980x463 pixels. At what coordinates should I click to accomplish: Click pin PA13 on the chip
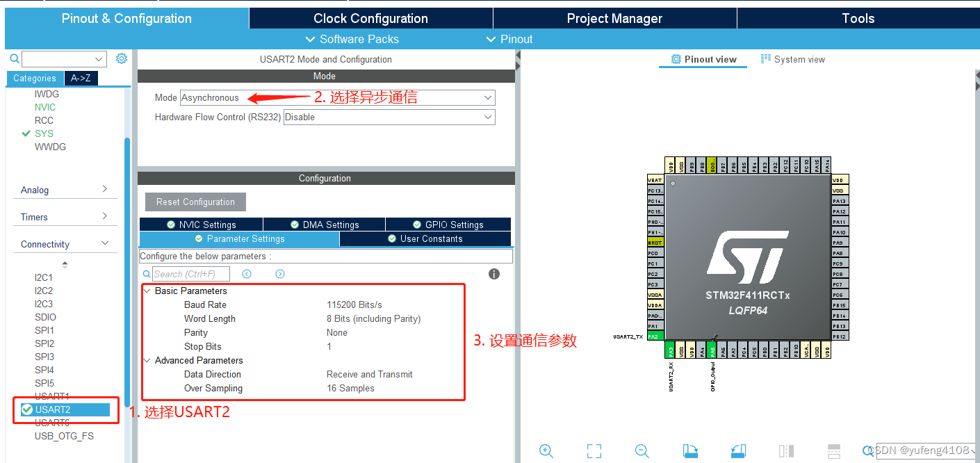(x=840, y=201)
